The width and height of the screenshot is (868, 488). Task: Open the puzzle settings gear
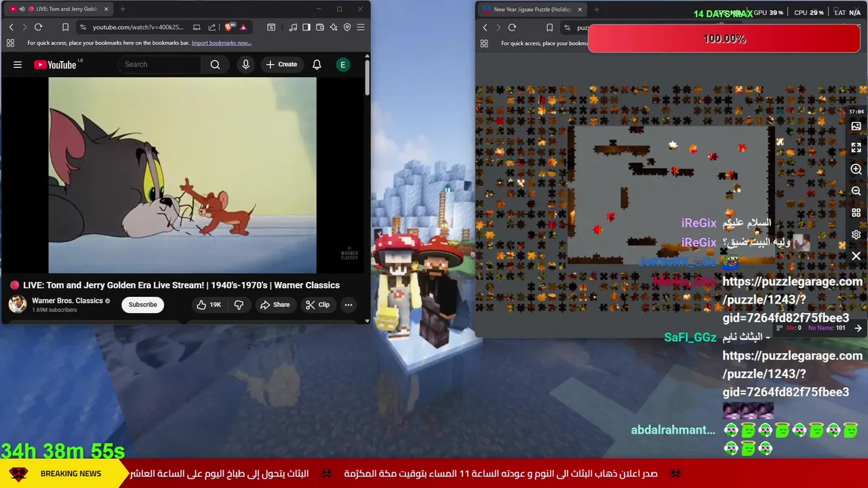(856, 235)
